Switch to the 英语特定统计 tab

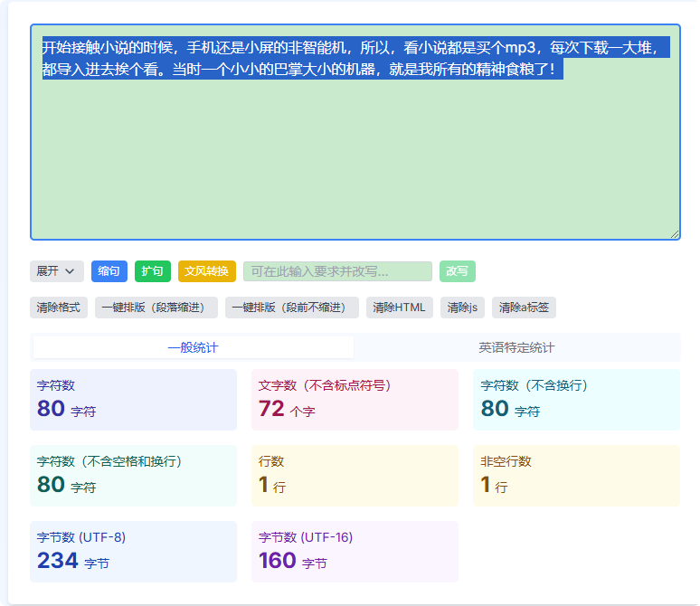(x=516, y=347)
